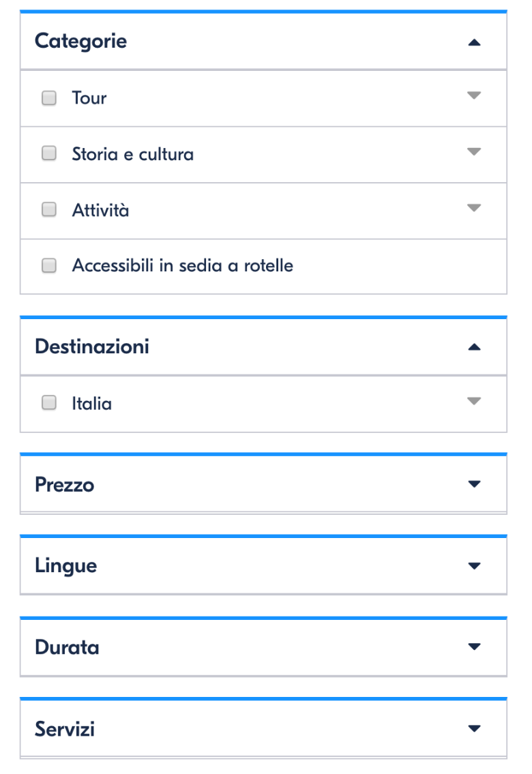Collapse the Categorie section

[x=474, y=41]
